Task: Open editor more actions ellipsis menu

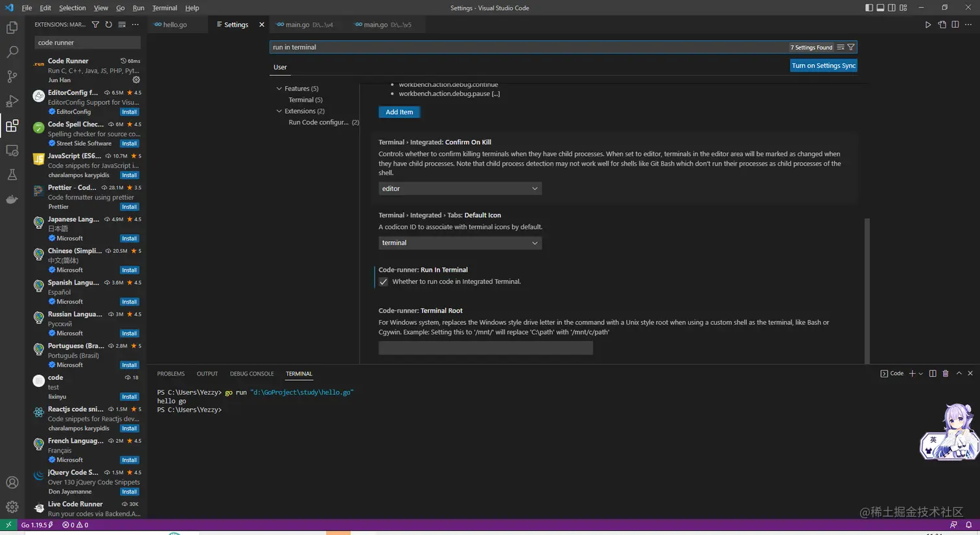Action: pyautogui.click(x=969, y=25)
